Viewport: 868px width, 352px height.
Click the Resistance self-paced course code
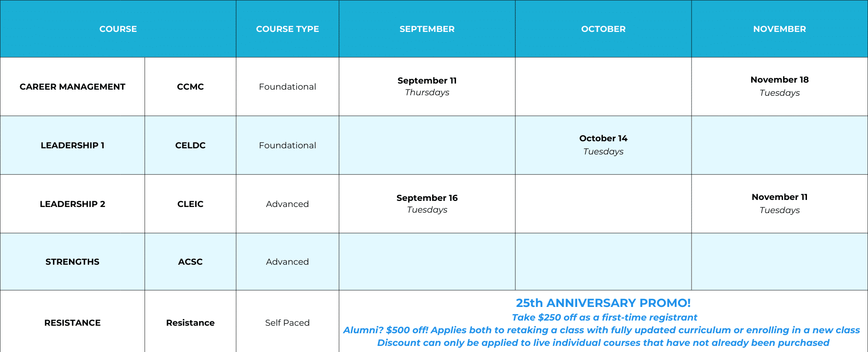pyautogui.click(x=190, y=323)
